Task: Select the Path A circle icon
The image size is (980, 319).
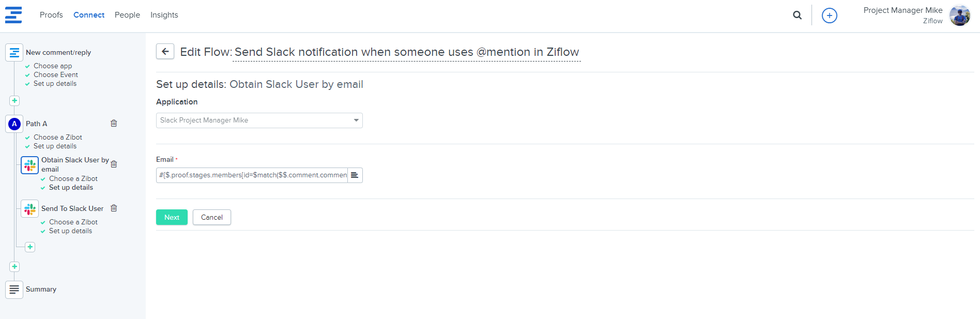Action: point(14,124)
